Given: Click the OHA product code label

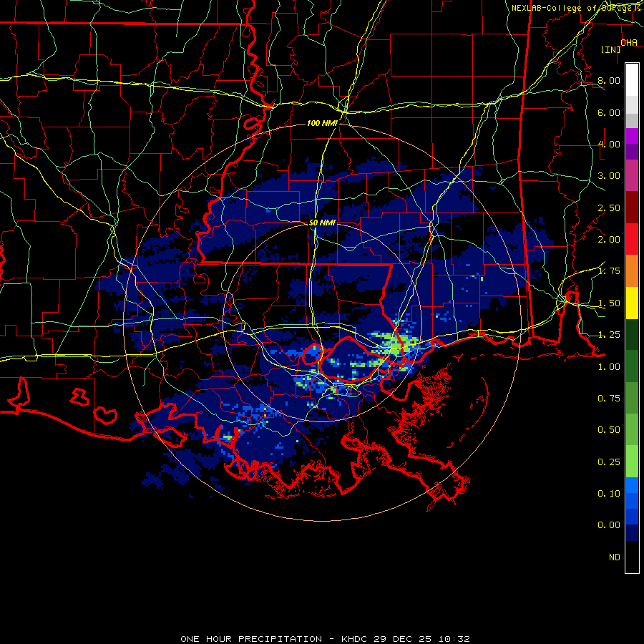Looking at the screenshot, I should tap(629, 42).
